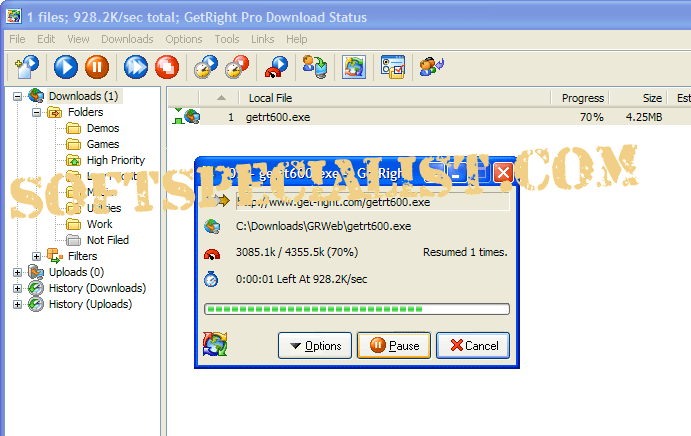
Task: Click the green download progress bar
Action: (356, 309)
